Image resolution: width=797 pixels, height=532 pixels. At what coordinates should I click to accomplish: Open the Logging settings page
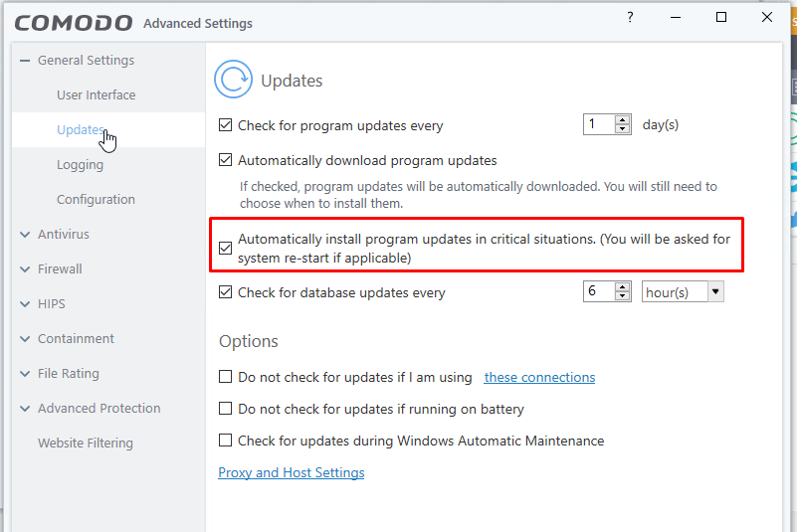point(81,165)
